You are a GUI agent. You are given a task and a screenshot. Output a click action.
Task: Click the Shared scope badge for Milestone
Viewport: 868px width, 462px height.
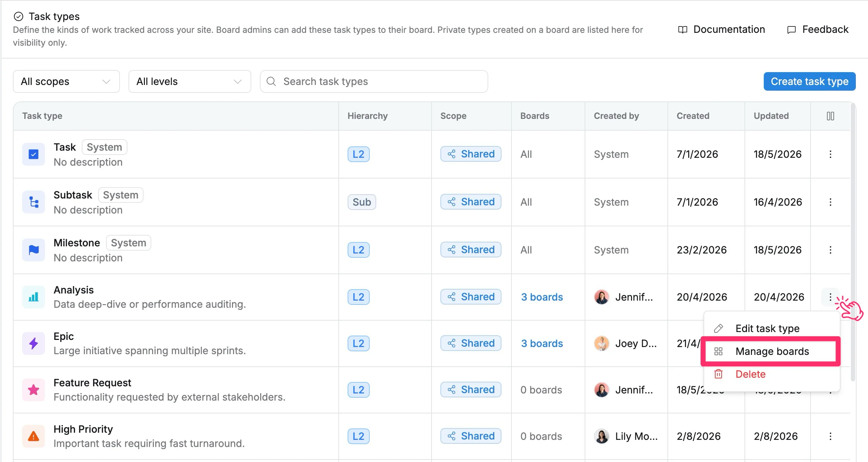point(471,250)
